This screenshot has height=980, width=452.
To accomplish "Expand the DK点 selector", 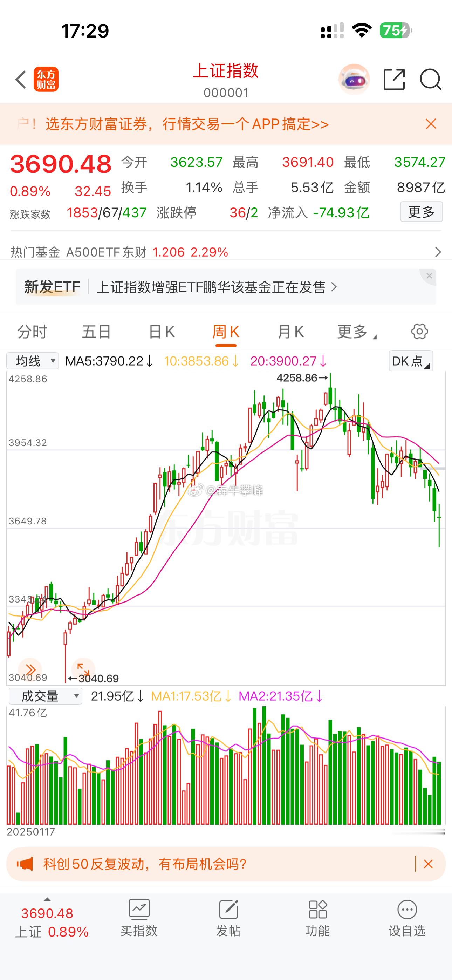I will [x=411, y=361].
